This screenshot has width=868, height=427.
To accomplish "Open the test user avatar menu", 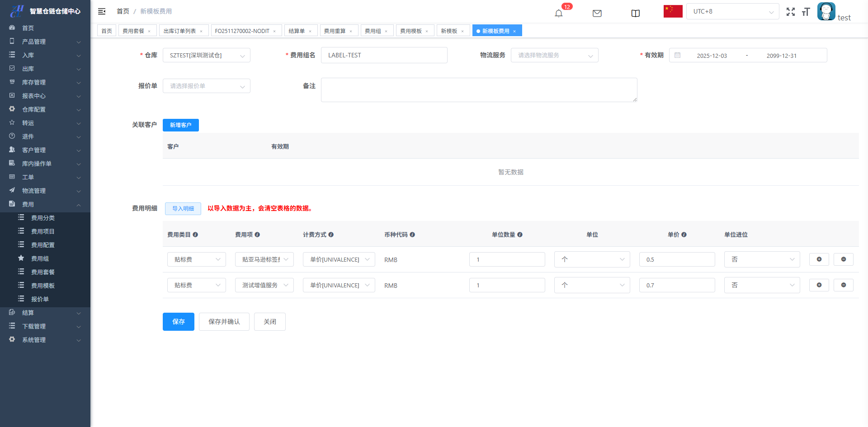I will click(x=826, y=12).
